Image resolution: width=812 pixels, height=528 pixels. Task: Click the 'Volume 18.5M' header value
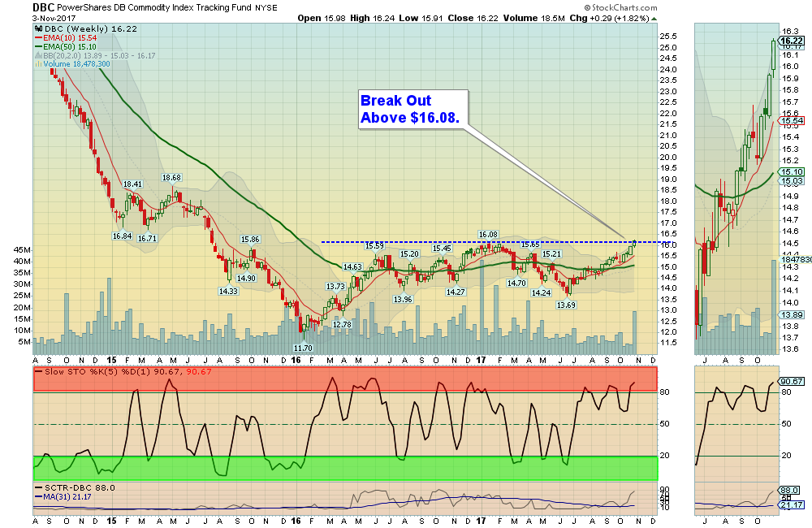point(534,18)
